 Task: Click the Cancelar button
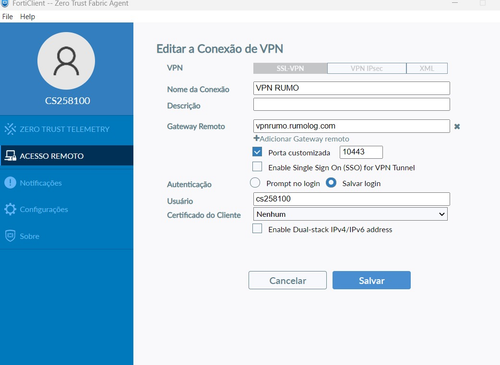tap(287, 280)
